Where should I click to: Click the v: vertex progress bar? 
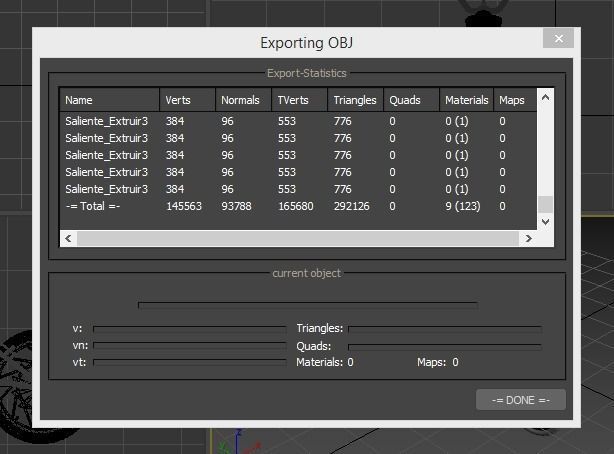pyautogui.click(x=190, y=329)
